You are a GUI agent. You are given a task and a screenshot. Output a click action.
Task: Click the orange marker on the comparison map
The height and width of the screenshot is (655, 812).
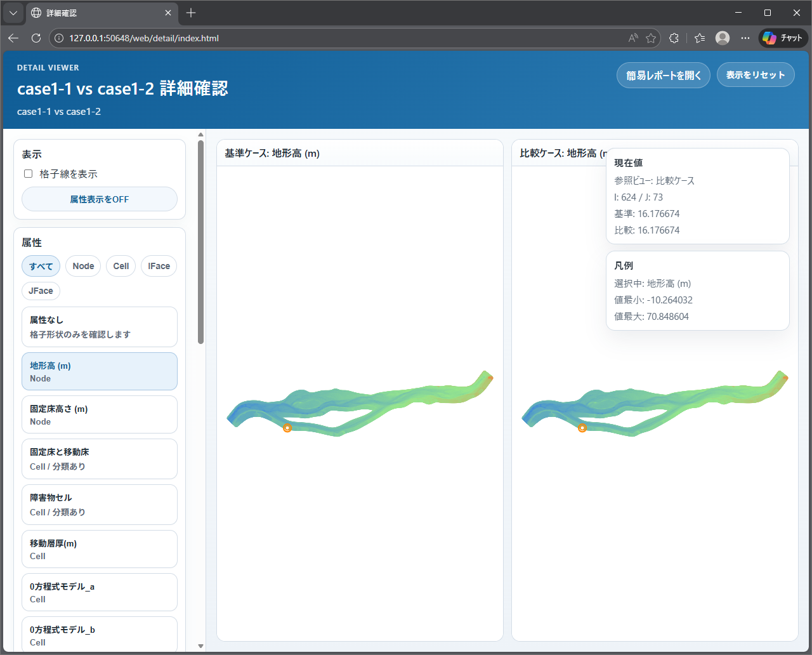pos(582,428)
